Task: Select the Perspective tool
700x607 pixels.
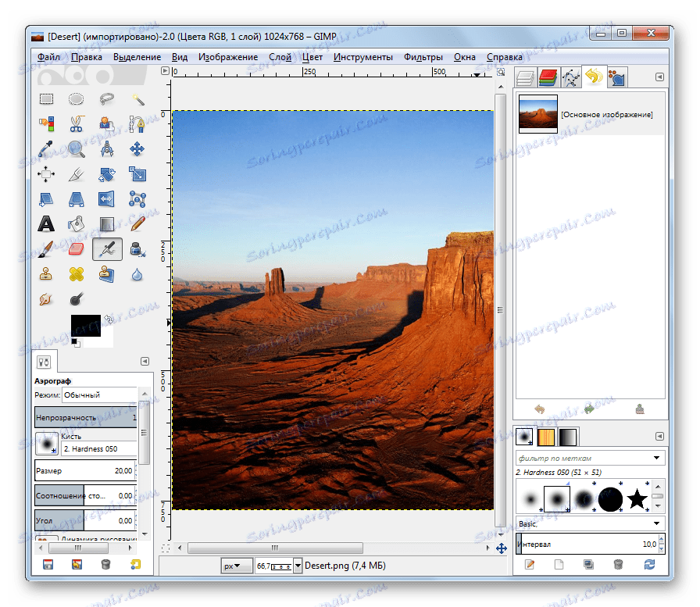Action: click(x=77, y=199)
